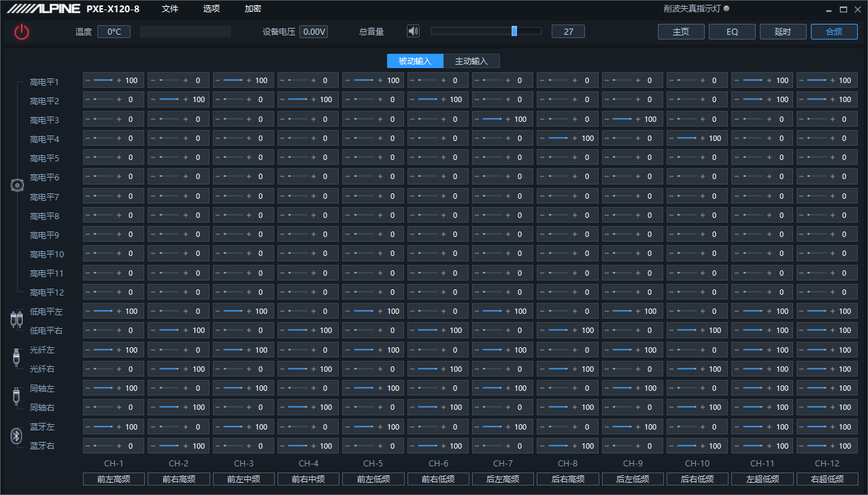Go to the 主页 home page
This screenshot has width=868, height=495.
tap(681, 32)
